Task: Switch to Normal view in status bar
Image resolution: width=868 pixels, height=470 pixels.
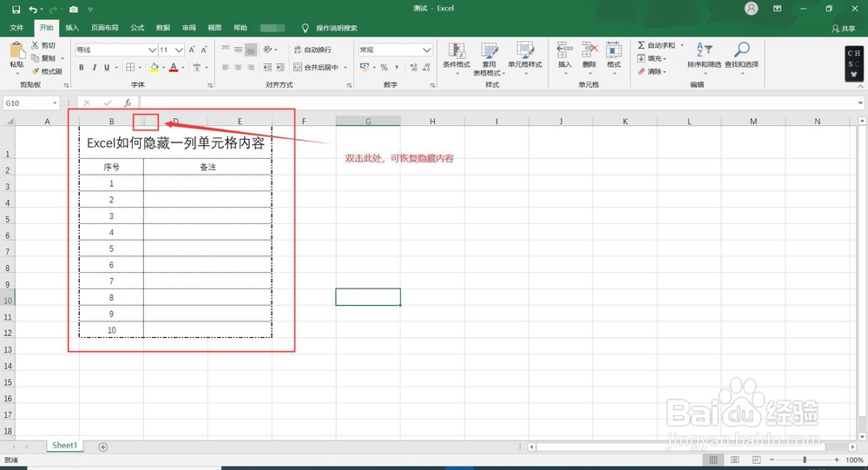Action: point(713,460)
